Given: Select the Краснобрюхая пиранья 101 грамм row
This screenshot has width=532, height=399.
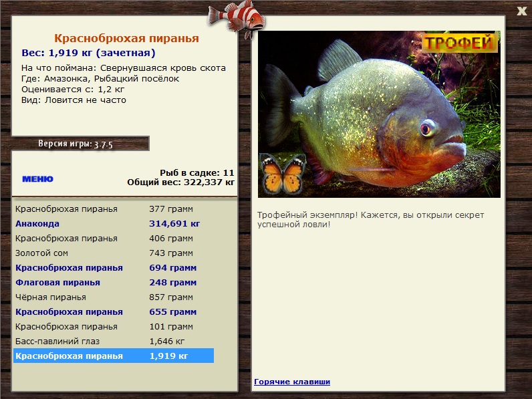Looking at the screenshot, I should pyautogui.click(x=114, y=327).
